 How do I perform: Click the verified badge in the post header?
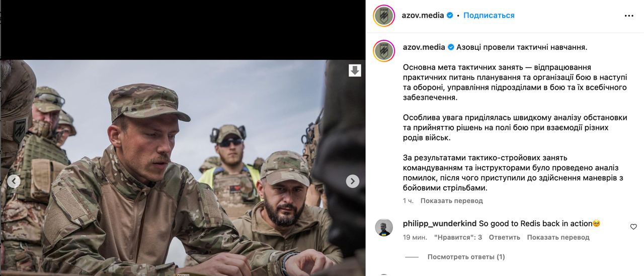click(450, 15)
